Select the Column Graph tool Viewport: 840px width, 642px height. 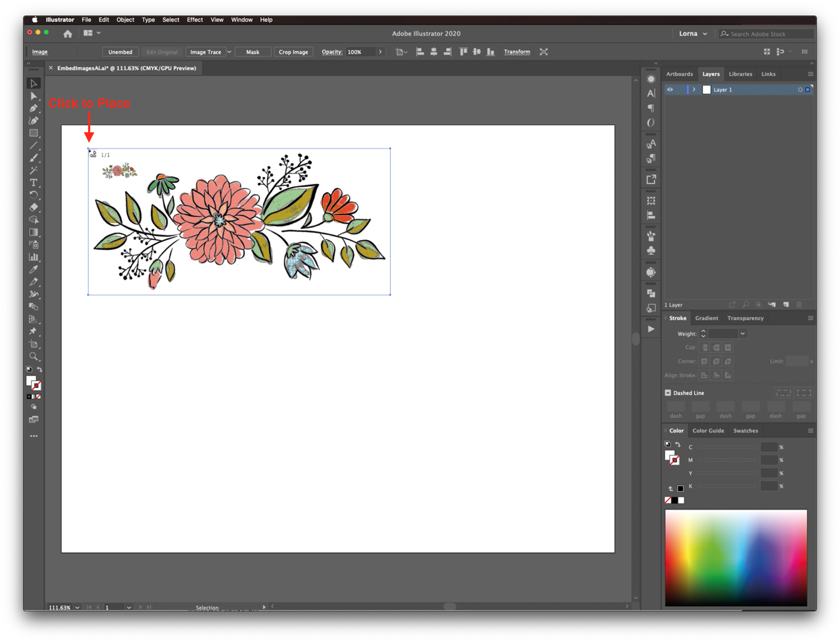[x=34, y=257]
